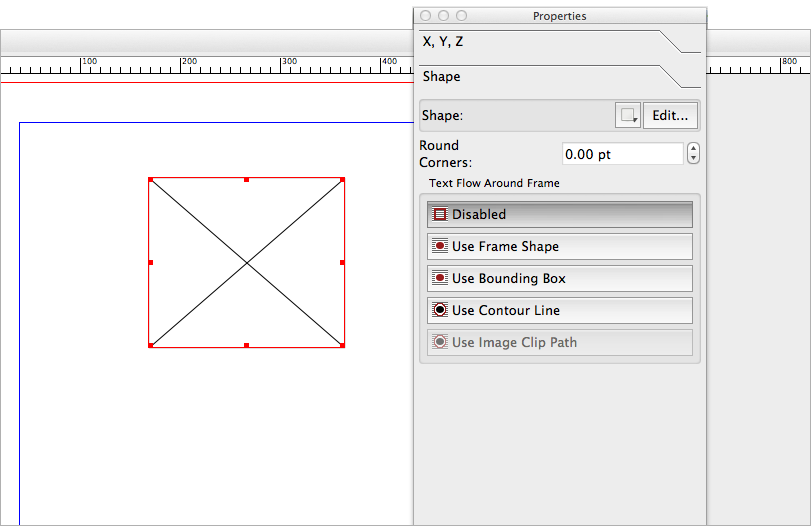The height and width of the screenshot is (526, 811).
Task: Click the greyed Use Image Clip Path icon
Action: tap(439, 342)
